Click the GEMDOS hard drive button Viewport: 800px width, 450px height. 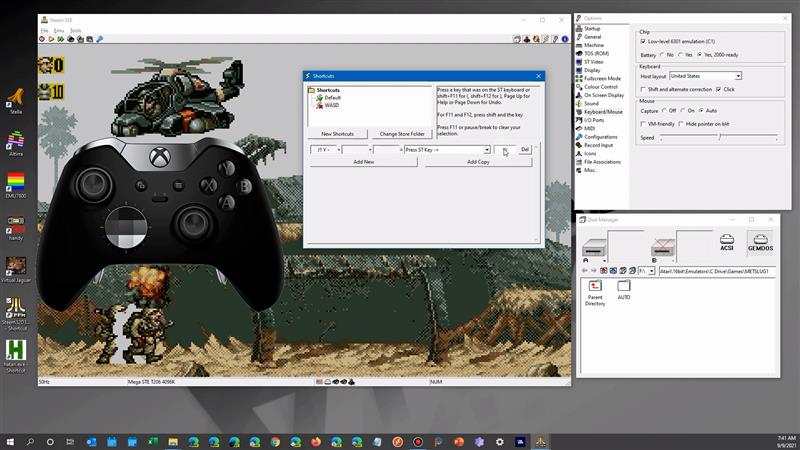(760, 242)
